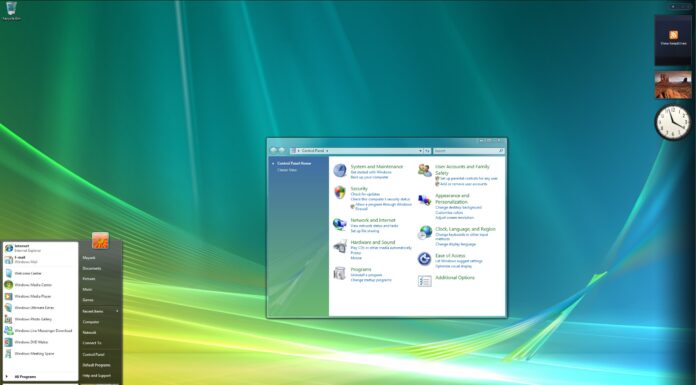Click the analog clock gadget
This screenshot has width=696, height=385.
point(673,122)
